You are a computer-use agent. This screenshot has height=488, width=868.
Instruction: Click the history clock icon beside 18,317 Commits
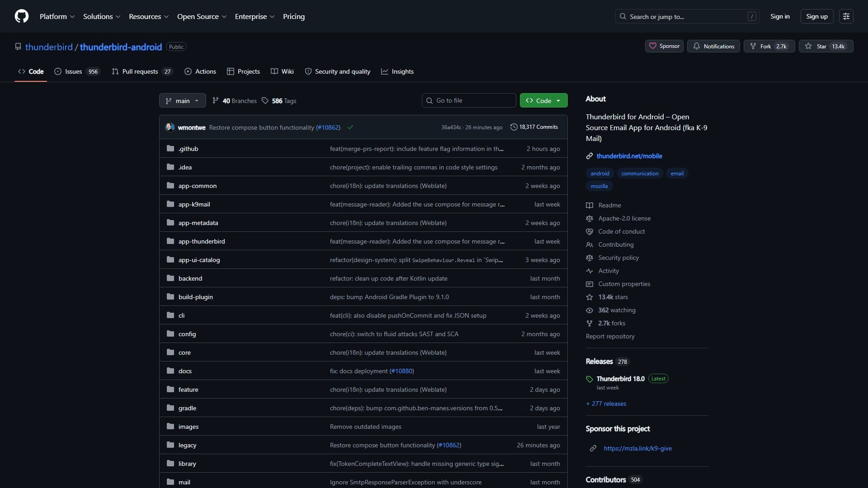[514, 127]
